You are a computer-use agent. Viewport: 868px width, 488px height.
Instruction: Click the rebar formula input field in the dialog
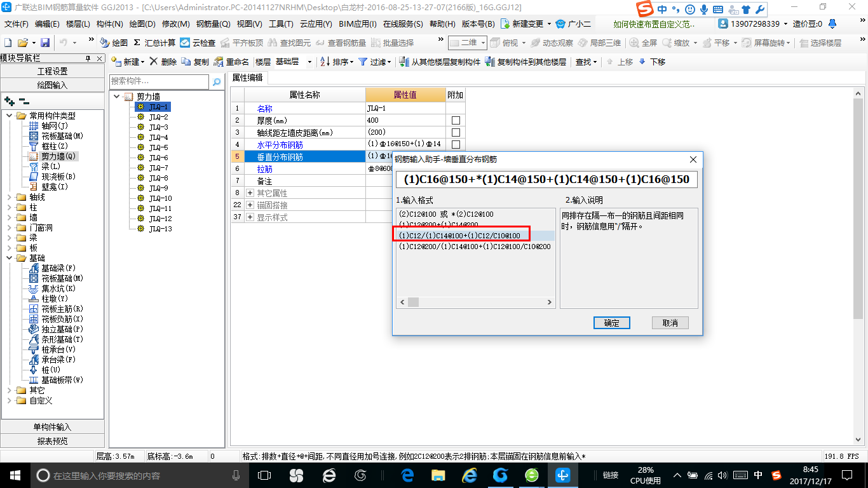click(547, 179)
